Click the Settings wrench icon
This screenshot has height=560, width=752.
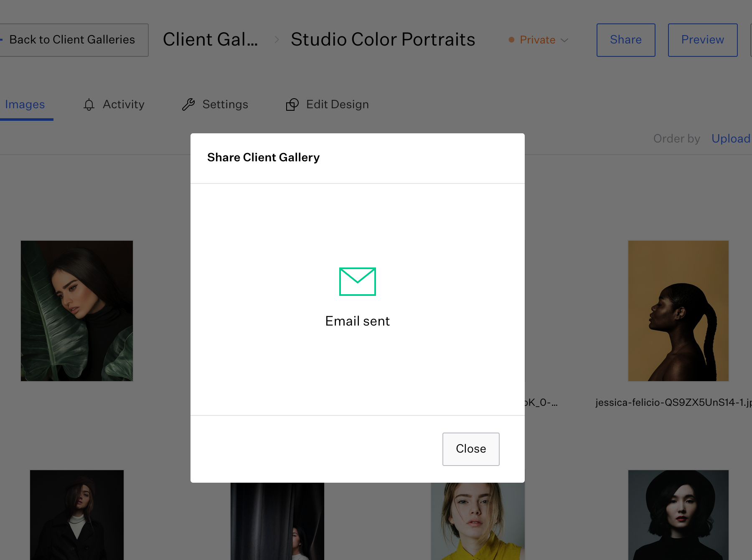[188, 104]
